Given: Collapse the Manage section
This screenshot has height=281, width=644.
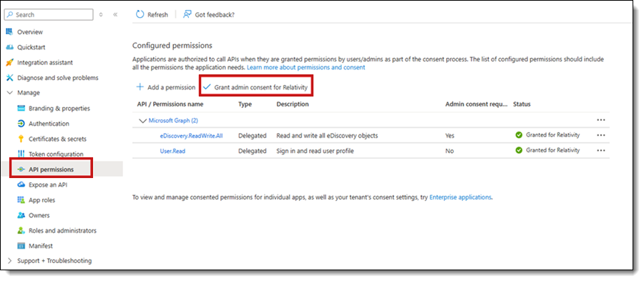Looking at the screenshot, I should (10, 93).
